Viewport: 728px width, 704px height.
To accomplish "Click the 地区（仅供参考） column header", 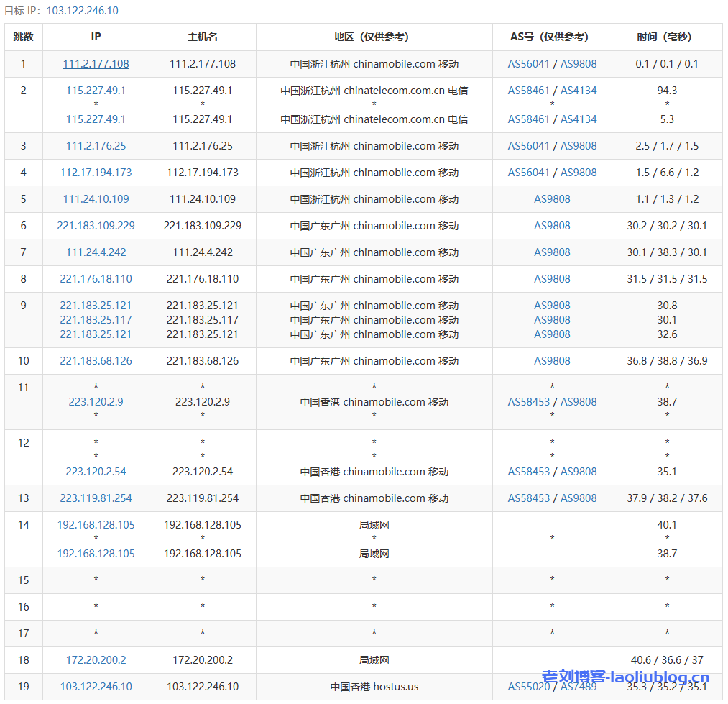I will click(x=374, y=37).
